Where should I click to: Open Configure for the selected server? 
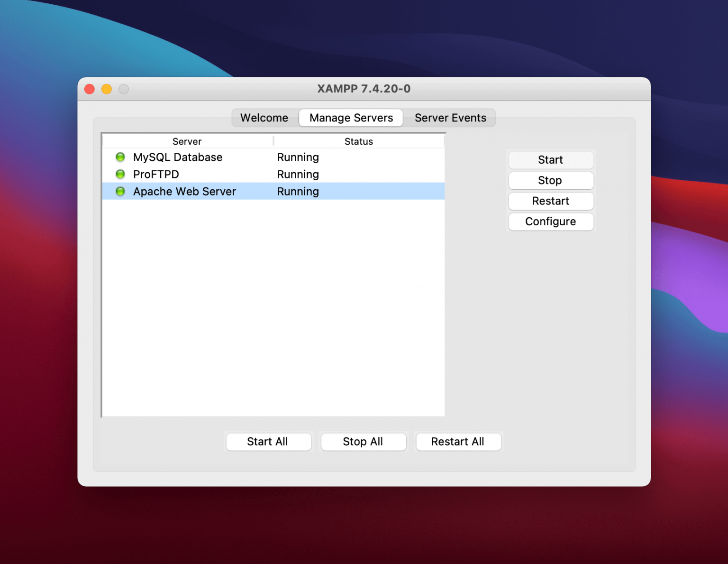tap(550, 222)
